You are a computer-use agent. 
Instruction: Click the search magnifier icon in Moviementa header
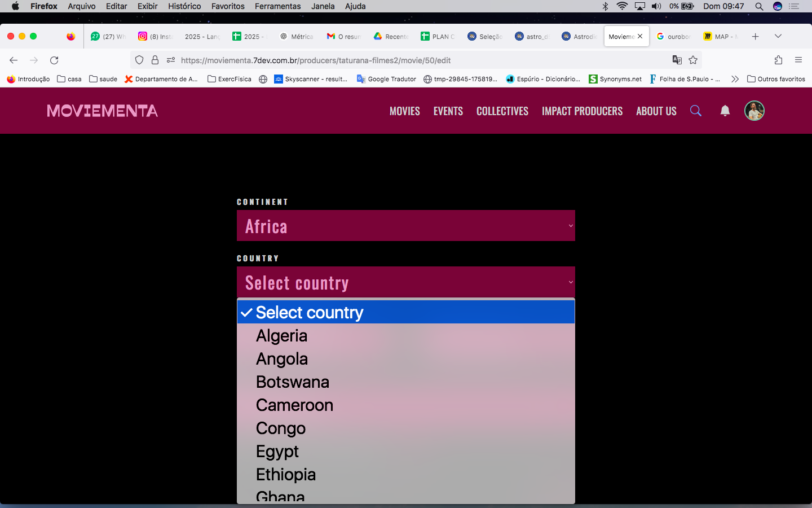[x=696, y=111]
